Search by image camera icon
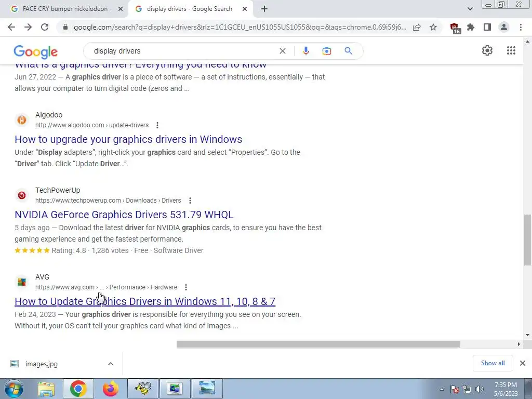The height and width of the screenshot is (399, 532). click(327, 51)
